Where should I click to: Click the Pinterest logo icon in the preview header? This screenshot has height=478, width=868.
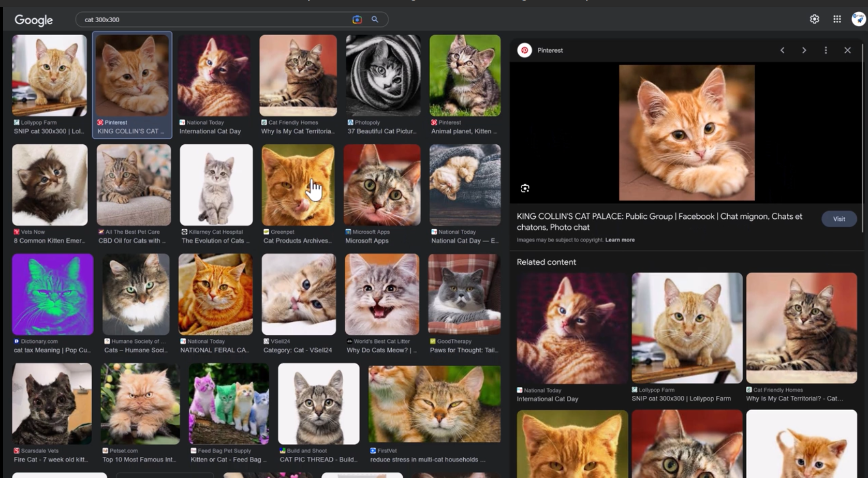pos(524,50)
